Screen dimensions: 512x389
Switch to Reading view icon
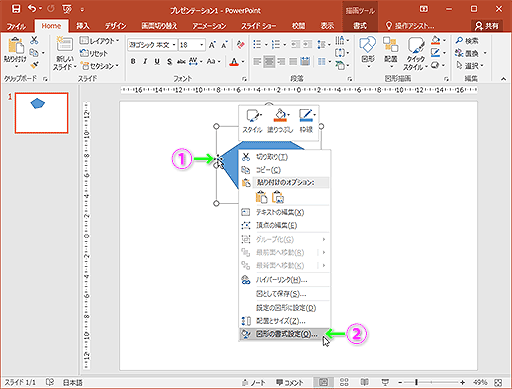point(365,382)
